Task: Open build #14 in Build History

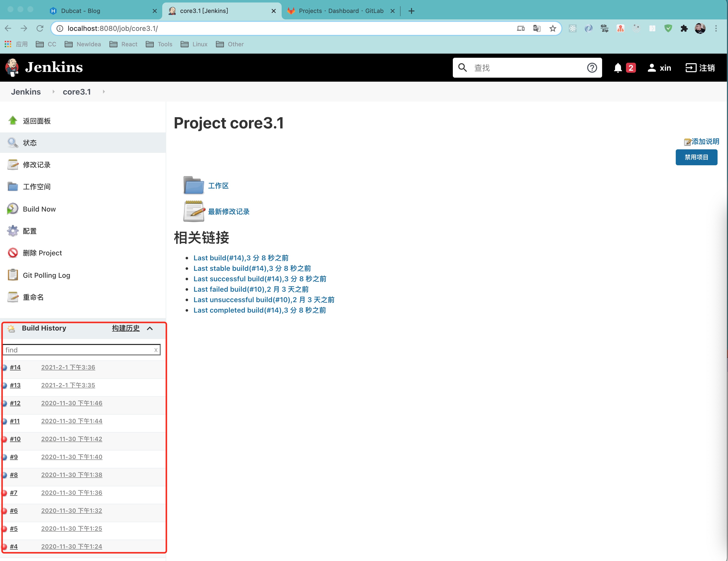Action: 15,367
